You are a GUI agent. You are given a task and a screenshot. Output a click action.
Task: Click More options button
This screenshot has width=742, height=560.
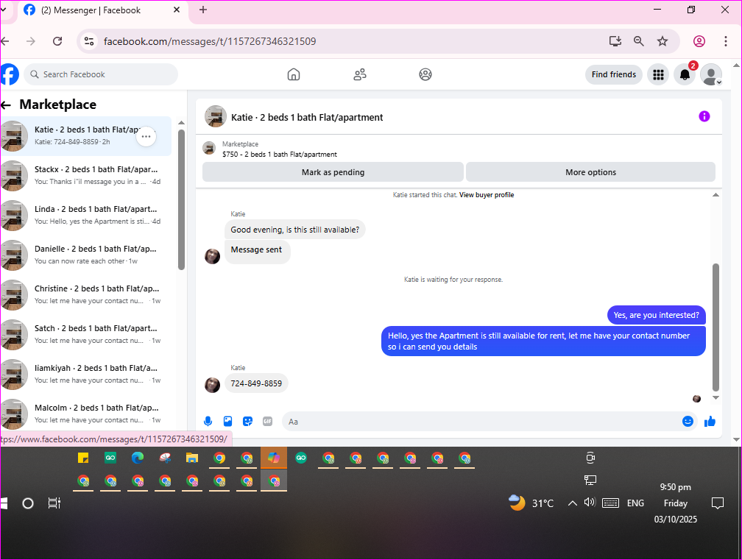590,172
